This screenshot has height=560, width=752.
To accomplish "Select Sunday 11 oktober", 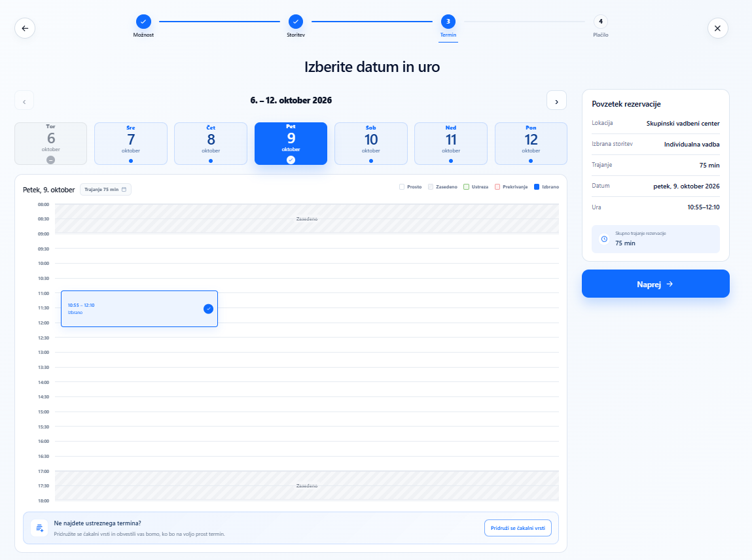I will click(451, 143).
